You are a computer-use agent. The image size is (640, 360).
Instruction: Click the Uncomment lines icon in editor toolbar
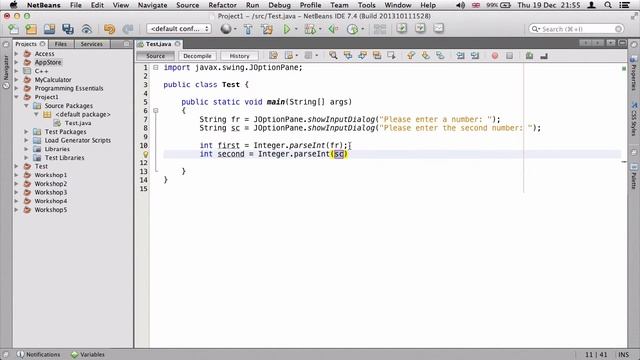click(x=544, y=56)
